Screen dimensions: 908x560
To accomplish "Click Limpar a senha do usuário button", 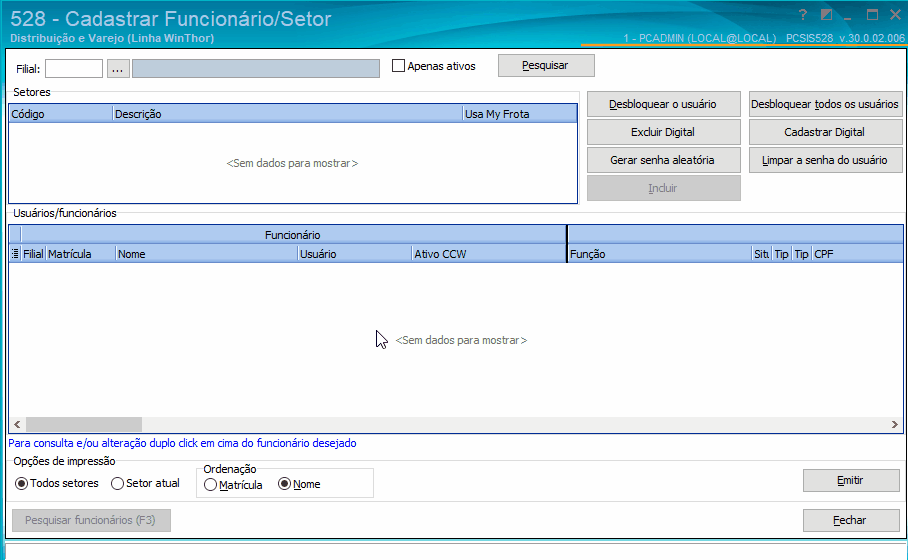I will pyautogui.click(x=826, y=160).
